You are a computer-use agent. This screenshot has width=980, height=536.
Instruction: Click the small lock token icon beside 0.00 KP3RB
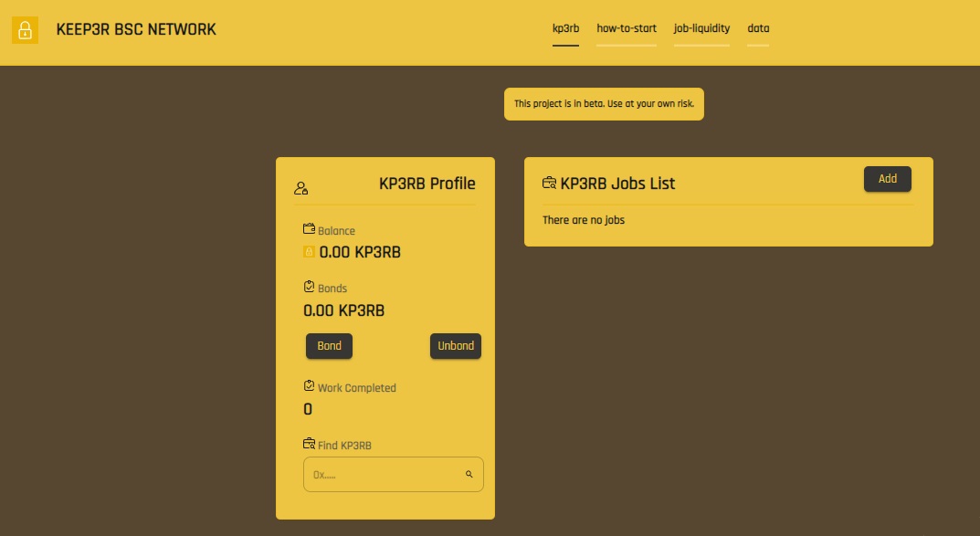(309, 252)
